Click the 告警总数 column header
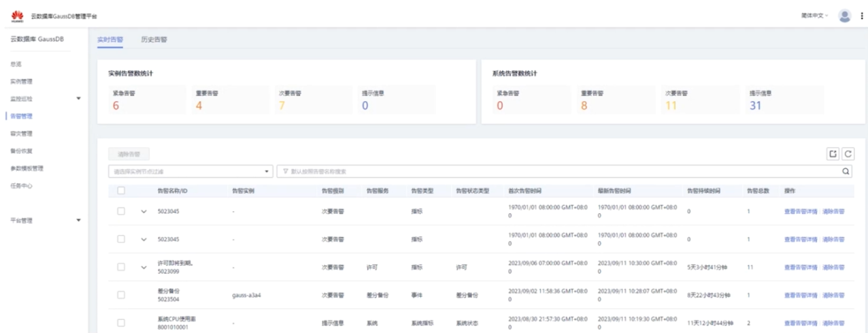 coord(758,191)
